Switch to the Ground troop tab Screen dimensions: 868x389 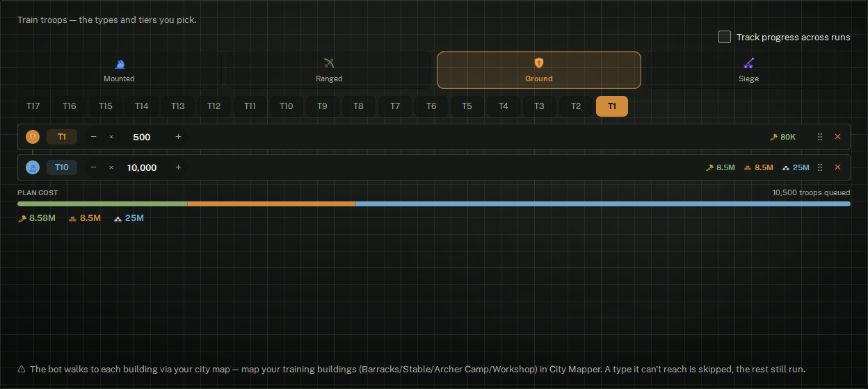click(539, 70)
